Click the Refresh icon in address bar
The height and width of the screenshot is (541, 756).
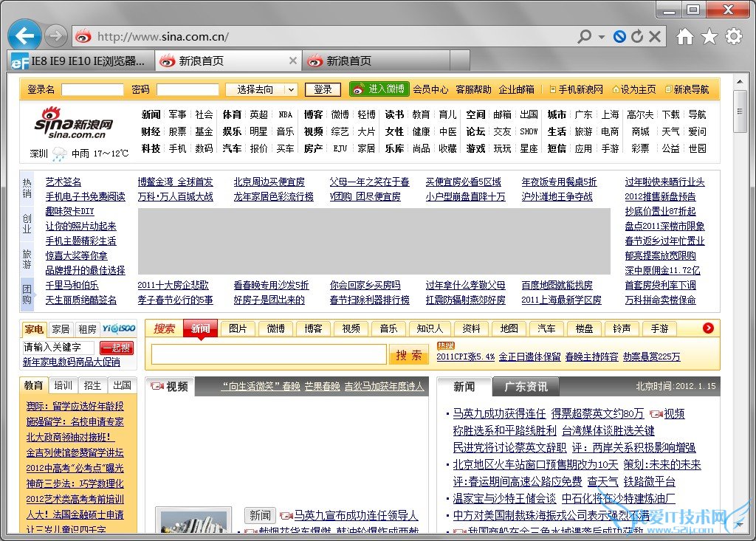pos(637,36)
